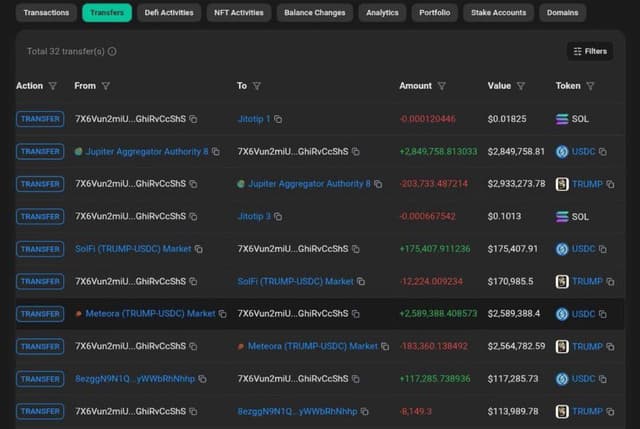Open 8ezggN9N1Q...yWWbRhNhhp in From column
The width and height of the screenshot is (640, 429).
point(135,379)
